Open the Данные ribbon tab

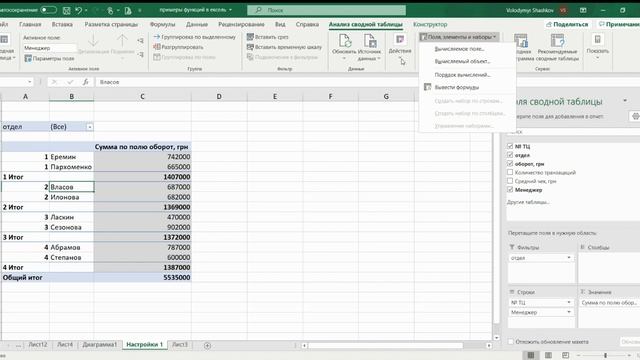click(x=197, y=24)
